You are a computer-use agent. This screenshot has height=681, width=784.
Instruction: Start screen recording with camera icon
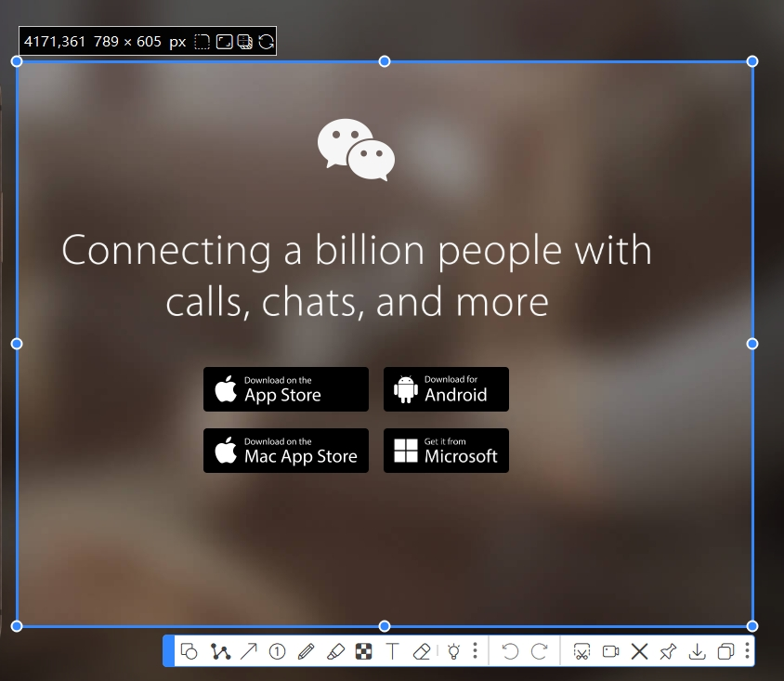click(x=610, y=651)
